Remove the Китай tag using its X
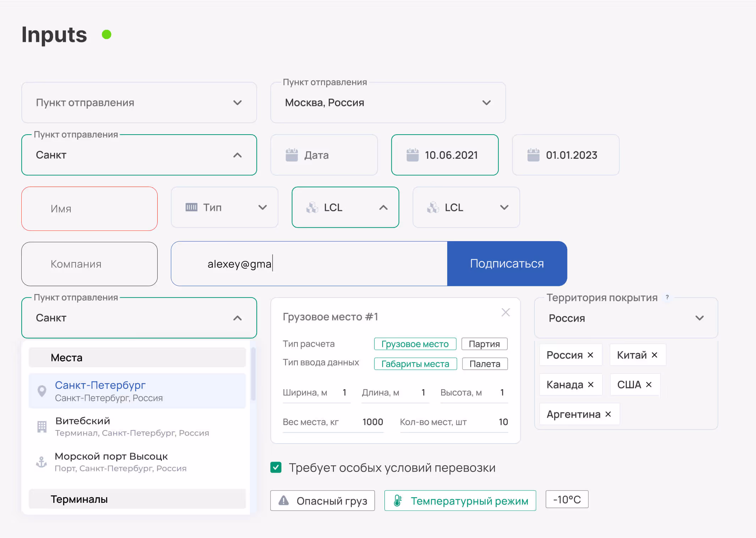This screenshot has height=538, width=756. pos(654,355)
